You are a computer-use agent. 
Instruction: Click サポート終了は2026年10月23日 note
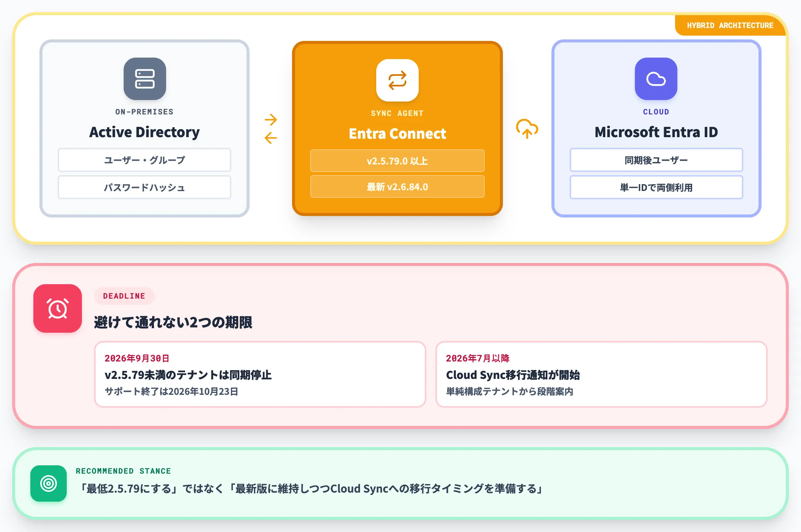[x=171, y=391]
